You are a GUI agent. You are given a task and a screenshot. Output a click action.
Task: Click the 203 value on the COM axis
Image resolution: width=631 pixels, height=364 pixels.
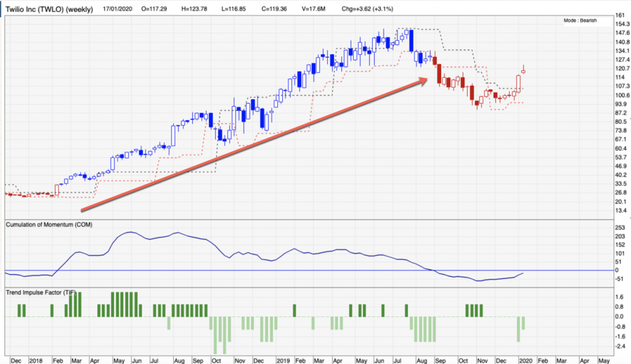click(x=620, y=236)
